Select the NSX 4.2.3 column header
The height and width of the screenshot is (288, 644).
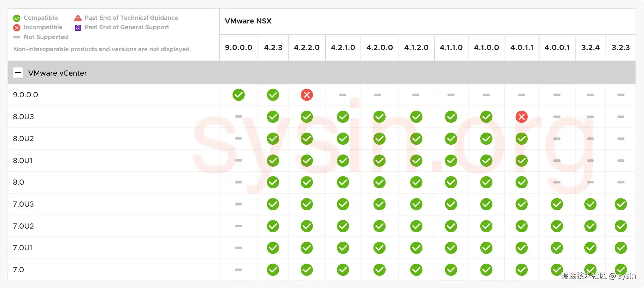[x=273, y=48]
